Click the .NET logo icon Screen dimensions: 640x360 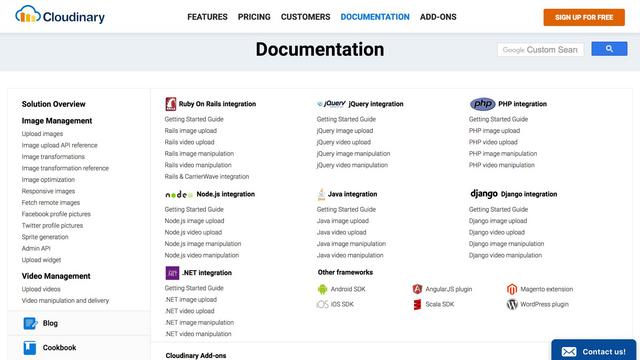[x=172, y=273]
